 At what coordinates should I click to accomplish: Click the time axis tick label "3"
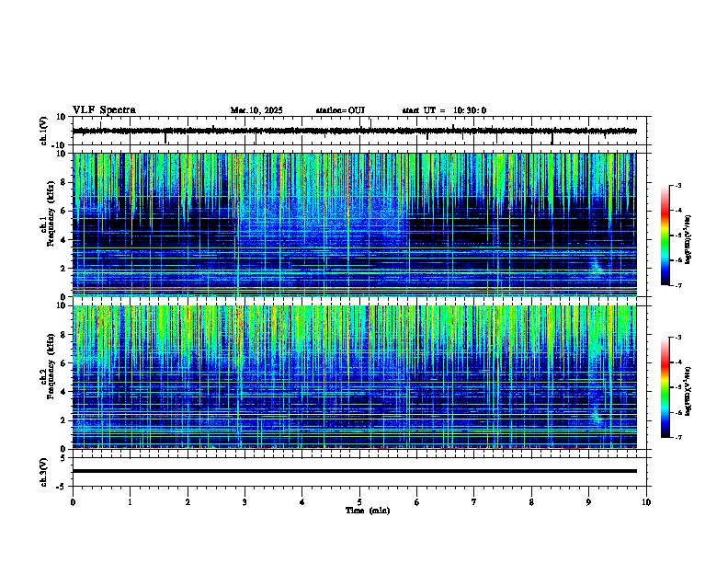pos(245,502)
